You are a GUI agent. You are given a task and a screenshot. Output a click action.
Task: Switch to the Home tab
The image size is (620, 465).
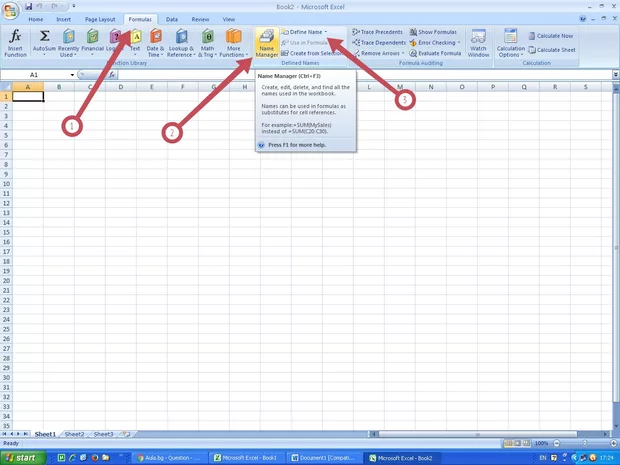click(36, 19)
